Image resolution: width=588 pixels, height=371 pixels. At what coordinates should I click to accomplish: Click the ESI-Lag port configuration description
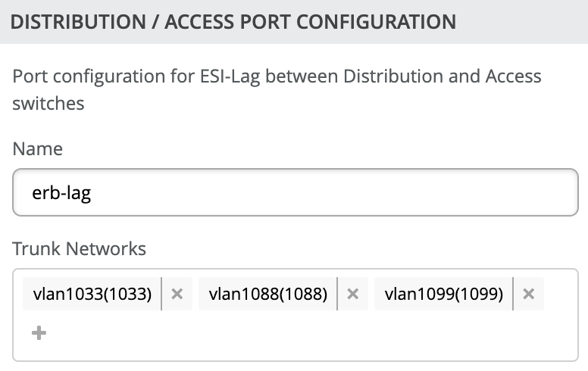[277, 89]
